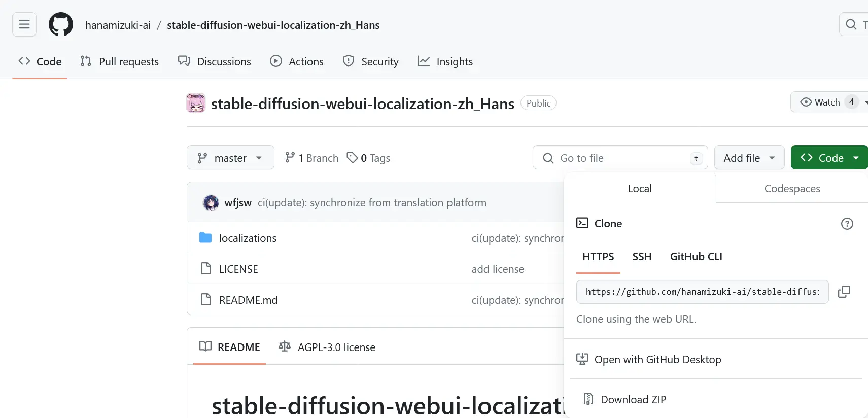
Task: Switch to the Actions tab
Action: tap(297, 61)
